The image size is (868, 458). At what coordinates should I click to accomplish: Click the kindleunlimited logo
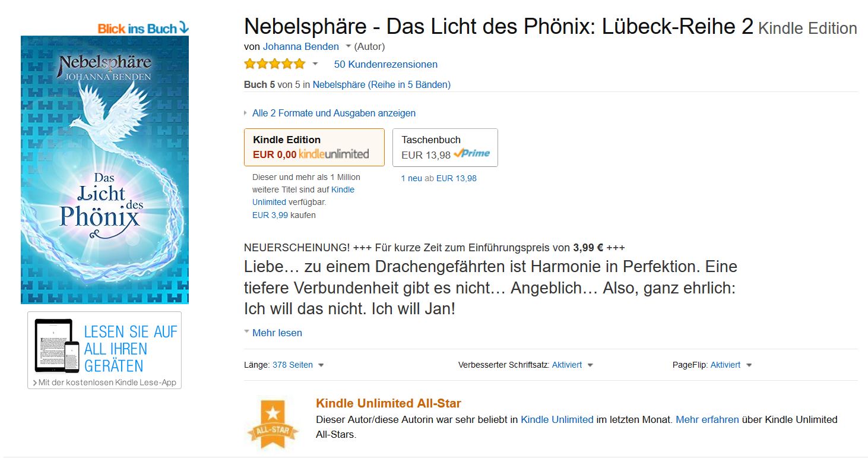tap(334, 154)
